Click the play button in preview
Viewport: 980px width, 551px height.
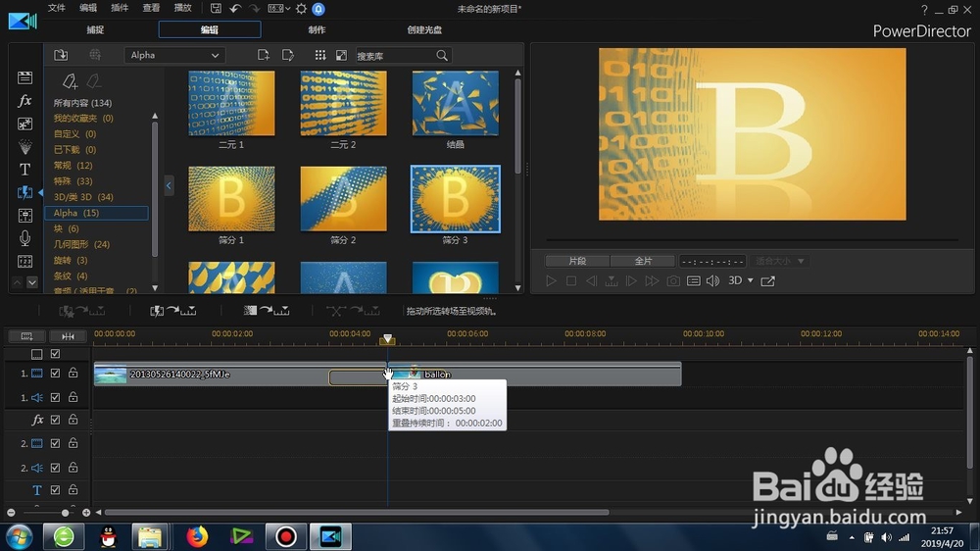point(551,280)
